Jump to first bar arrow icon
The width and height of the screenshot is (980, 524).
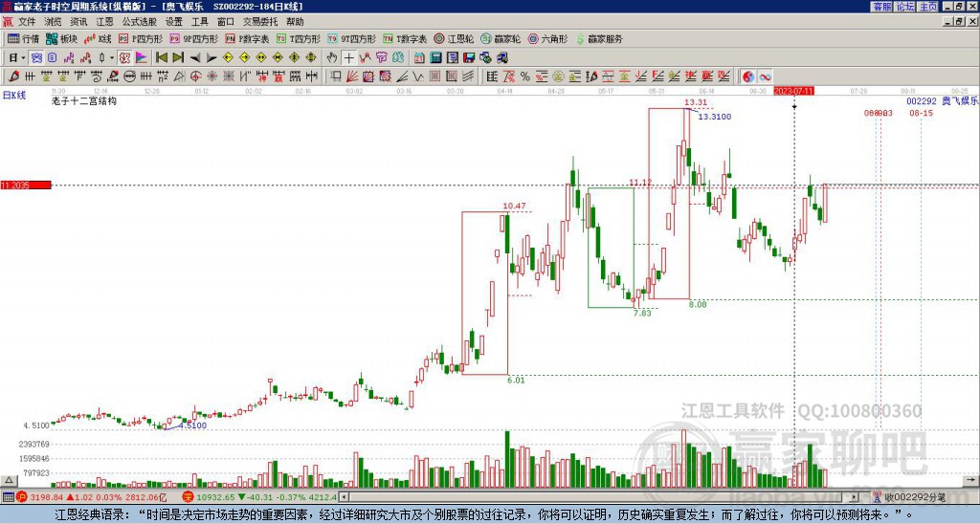(161, 57)
